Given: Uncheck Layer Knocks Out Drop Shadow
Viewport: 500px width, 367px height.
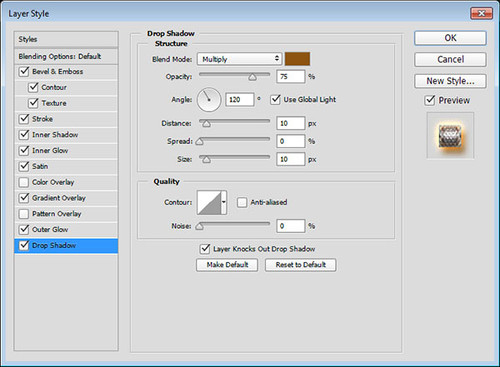Looking at the screenshot, I should (x=205, y=249).
